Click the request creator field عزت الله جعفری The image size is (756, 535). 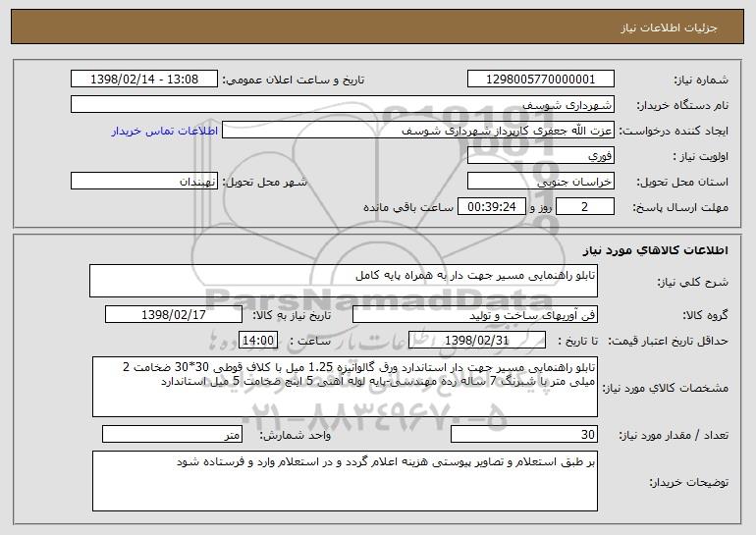tap(418, 130)
